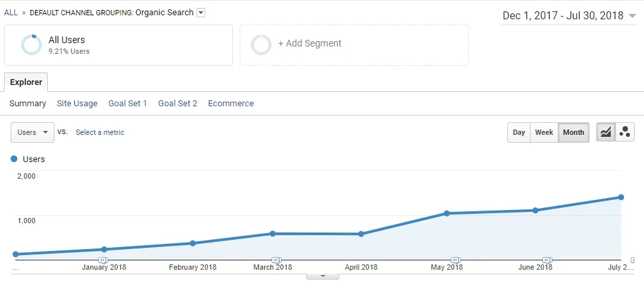The image size is (644, 281).
Task: Click the April 2018 data point
Action: point(361,234)
